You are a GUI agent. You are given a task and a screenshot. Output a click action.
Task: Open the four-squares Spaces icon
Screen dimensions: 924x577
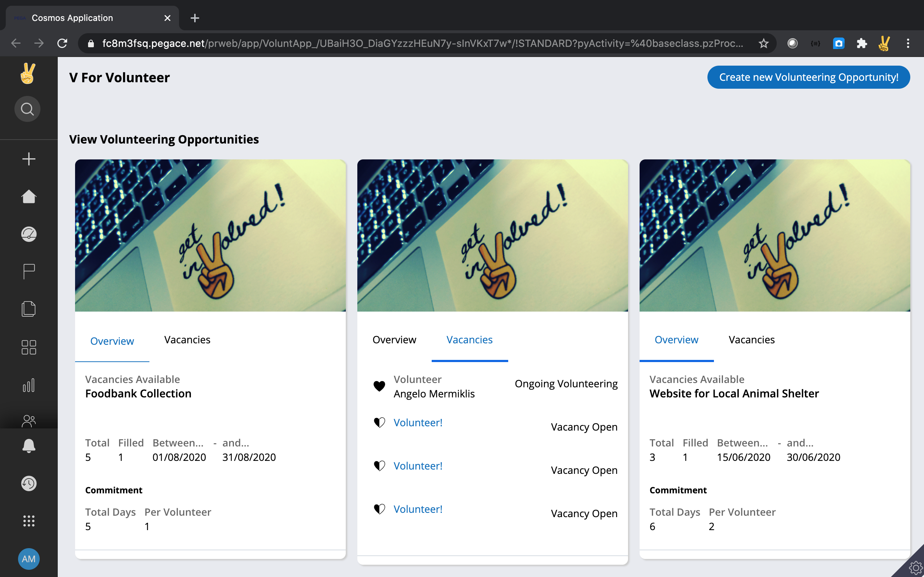[x=29, y=347]
